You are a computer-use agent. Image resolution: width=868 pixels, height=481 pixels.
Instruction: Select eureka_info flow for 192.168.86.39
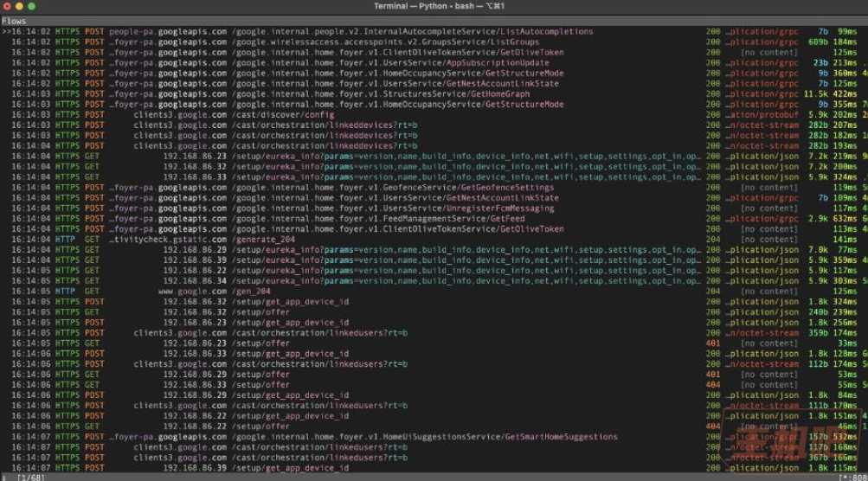(434, 260)
